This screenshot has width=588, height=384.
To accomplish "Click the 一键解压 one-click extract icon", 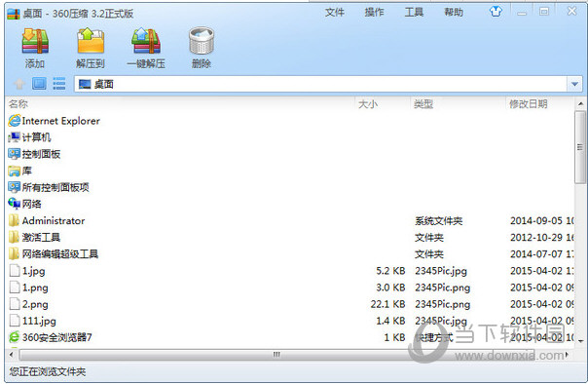I will 146,41.
